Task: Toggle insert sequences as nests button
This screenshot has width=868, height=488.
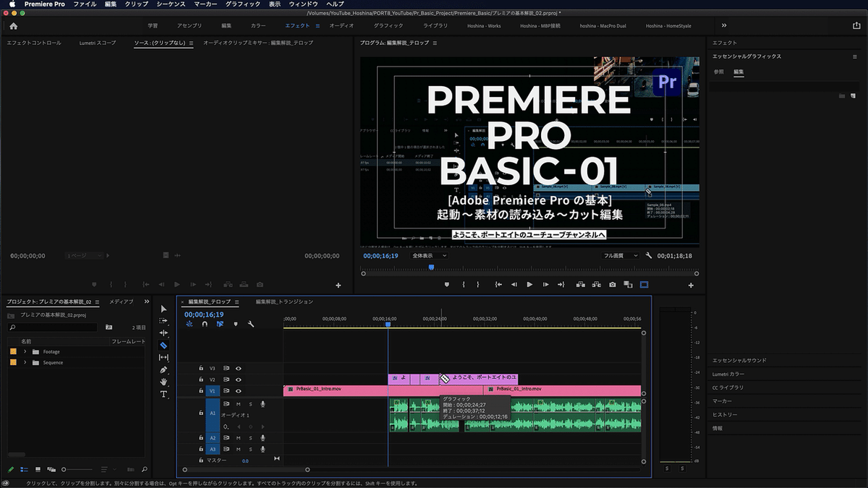Action: 189,324
